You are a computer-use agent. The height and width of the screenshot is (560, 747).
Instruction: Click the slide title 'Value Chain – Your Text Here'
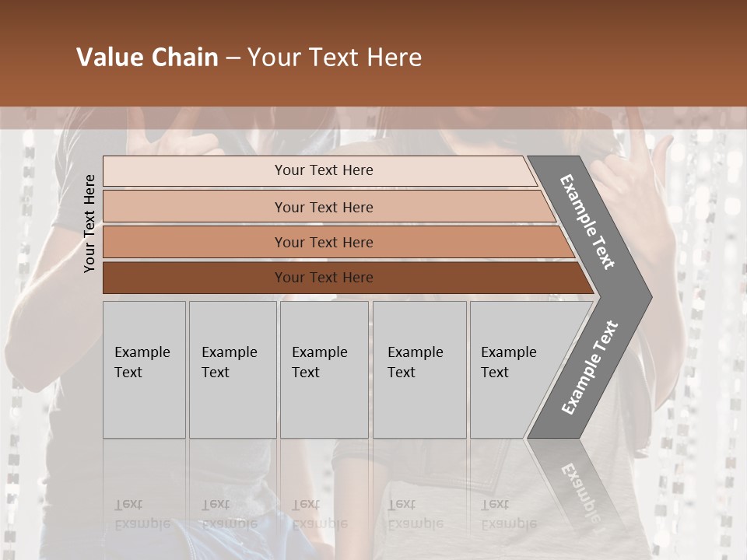(249, 58)
